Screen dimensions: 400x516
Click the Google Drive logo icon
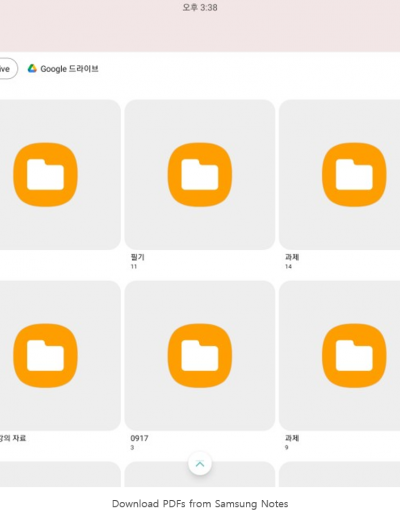tap(32, 68)
